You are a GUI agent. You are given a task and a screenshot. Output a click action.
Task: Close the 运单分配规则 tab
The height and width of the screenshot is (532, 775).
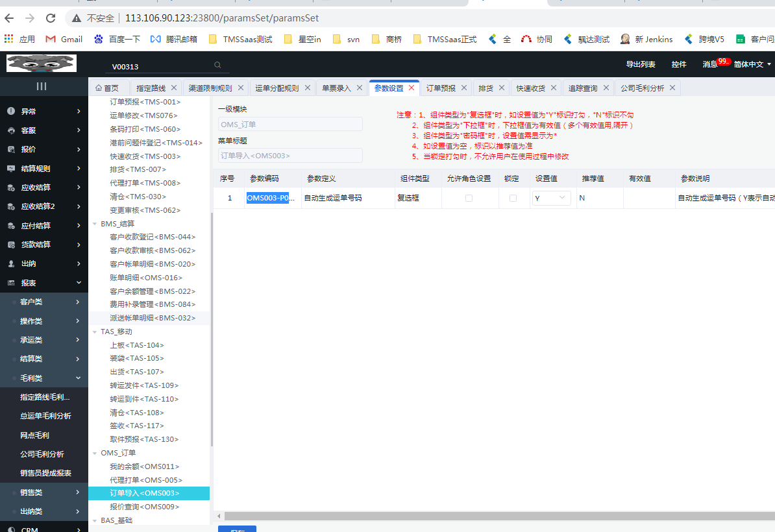(x=308, y=88)
